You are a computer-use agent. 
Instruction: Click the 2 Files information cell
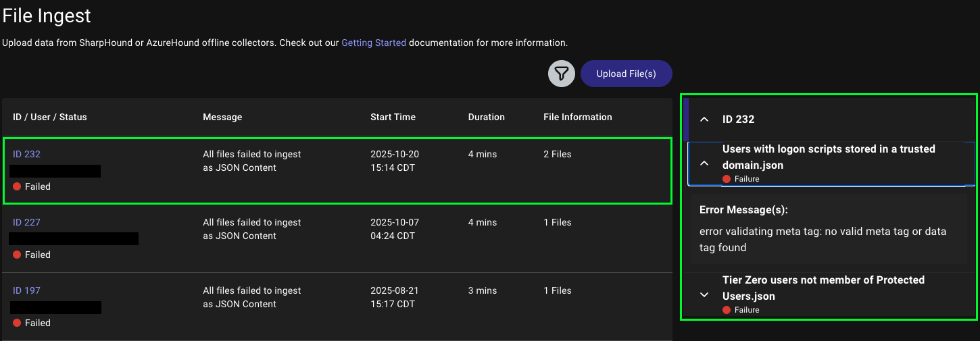click(558, 154)
